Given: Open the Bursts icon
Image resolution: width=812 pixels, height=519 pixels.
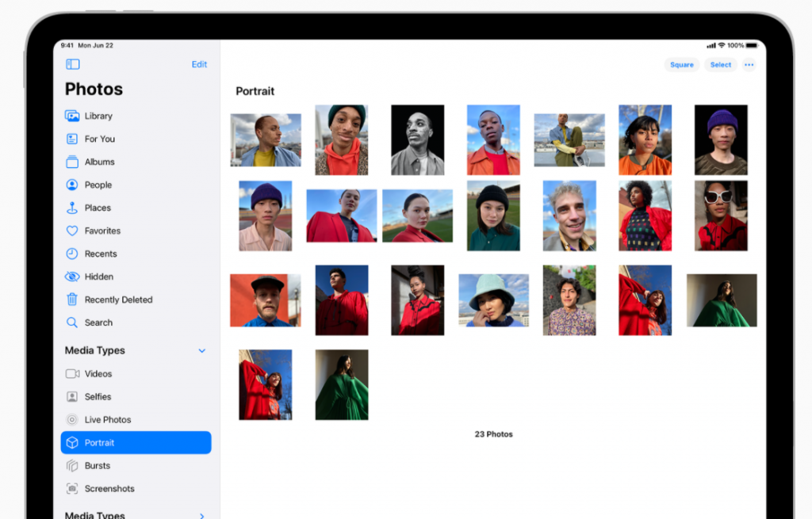Looking at the screenshot, I should tap(72, 466).
